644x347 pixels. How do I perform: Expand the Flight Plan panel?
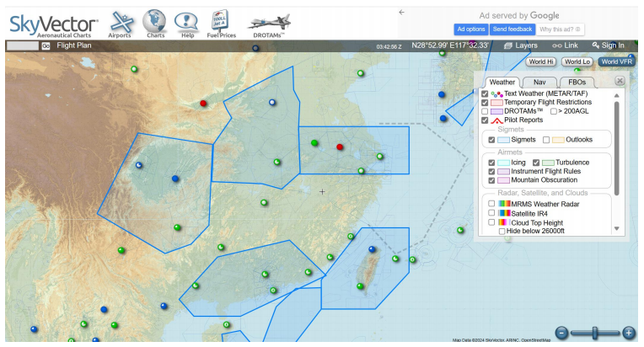73,45
